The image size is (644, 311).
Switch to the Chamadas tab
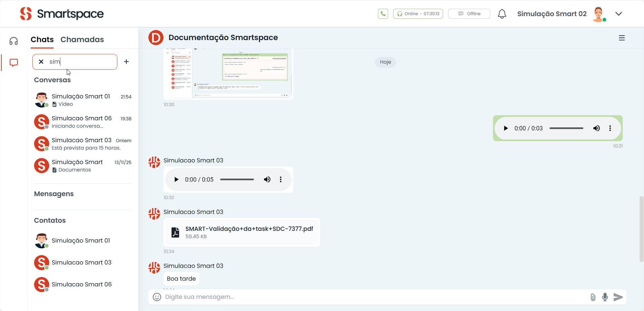[x=82, y=39]
